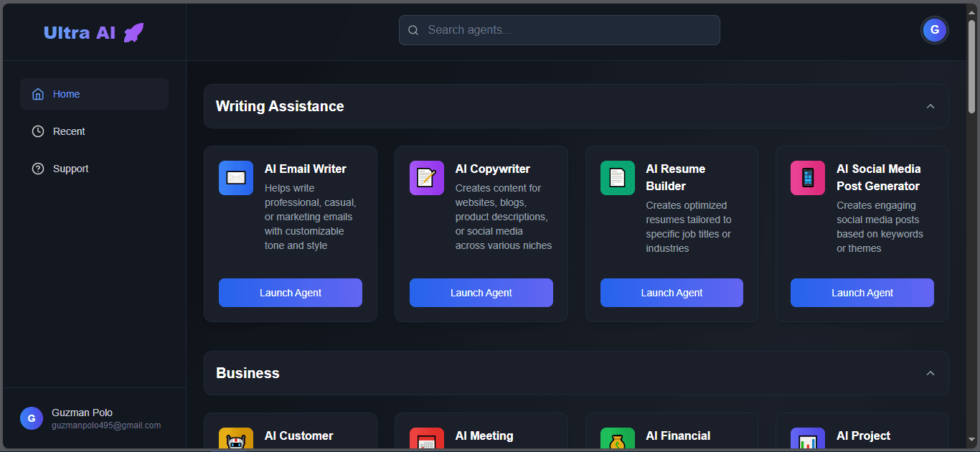Click the Business heading text

tap(248, 373)
